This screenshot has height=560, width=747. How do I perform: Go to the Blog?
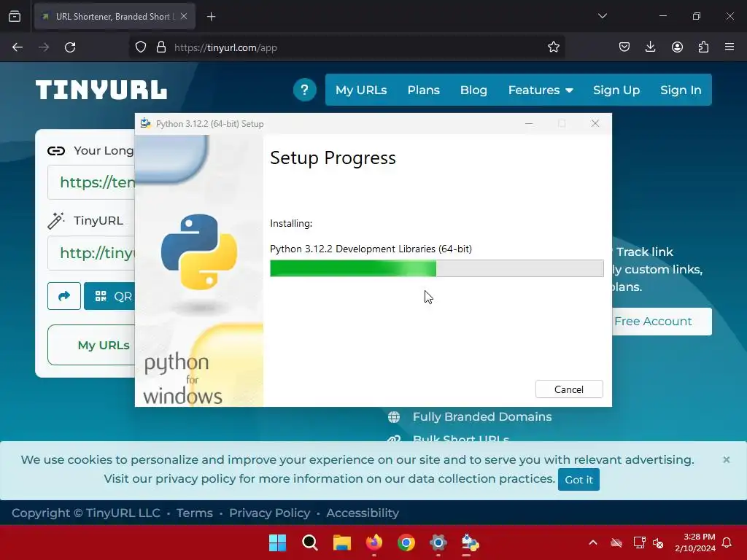point(473,90)
